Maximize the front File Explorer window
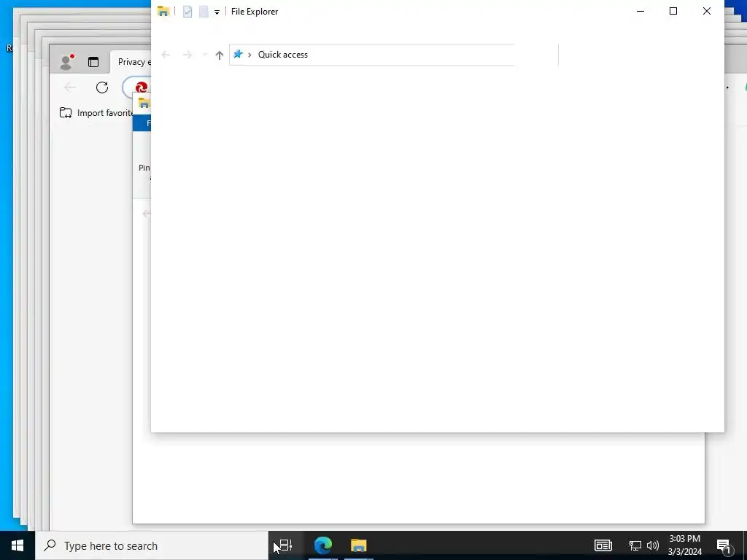747x560 pixels. pos(673,11)
